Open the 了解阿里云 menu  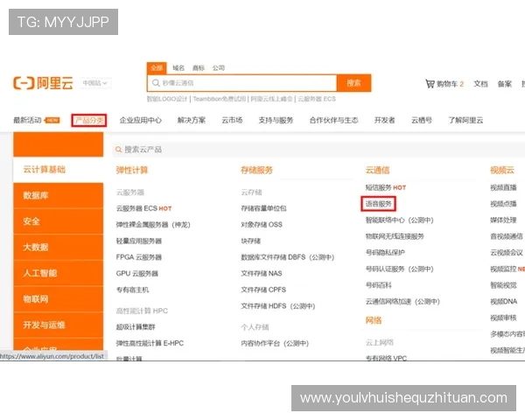(x=465, y=120)
